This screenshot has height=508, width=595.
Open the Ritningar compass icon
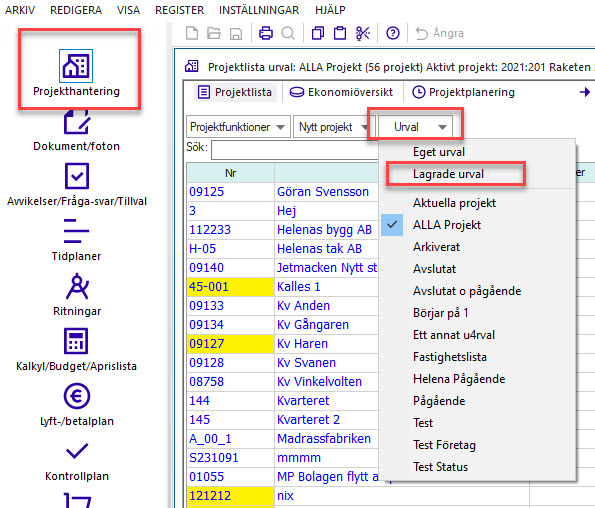pos(77,286)
